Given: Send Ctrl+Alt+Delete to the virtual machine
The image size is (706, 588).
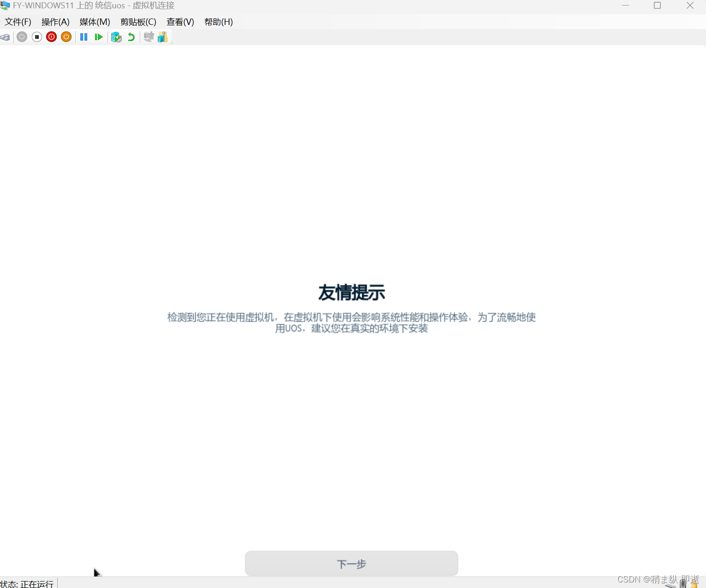Looking at the screenshot, I should pos(5,37).
